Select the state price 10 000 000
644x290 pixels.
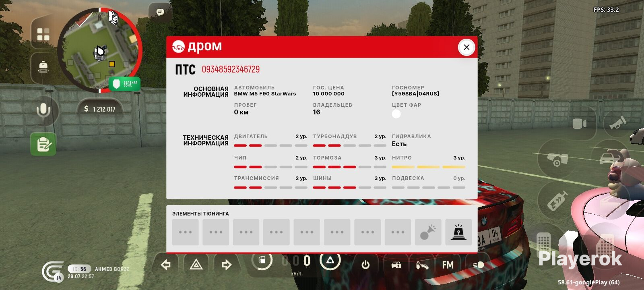329,94
